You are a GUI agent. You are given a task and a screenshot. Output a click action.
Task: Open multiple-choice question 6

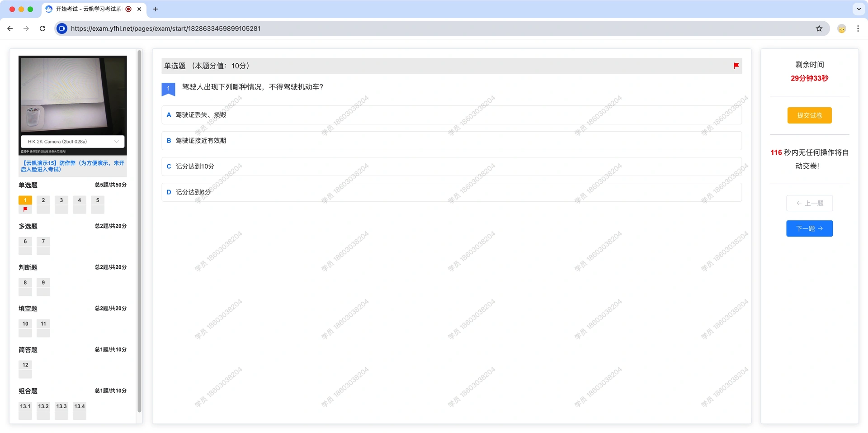[x=25, y=246]
